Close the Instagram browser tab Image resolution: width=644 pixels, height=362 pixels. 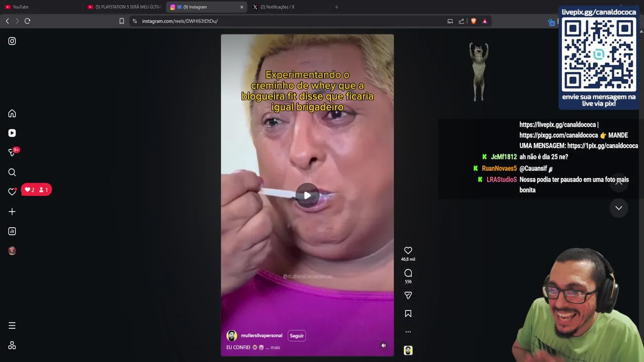(242, 7)
